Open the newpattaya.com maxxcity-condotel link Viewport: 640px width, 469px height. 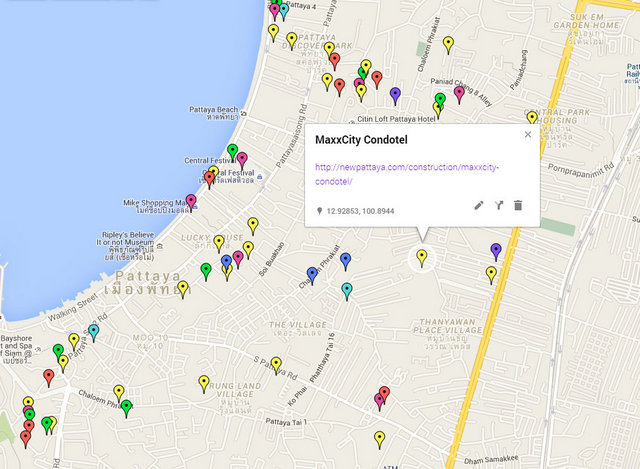(407, 174)
